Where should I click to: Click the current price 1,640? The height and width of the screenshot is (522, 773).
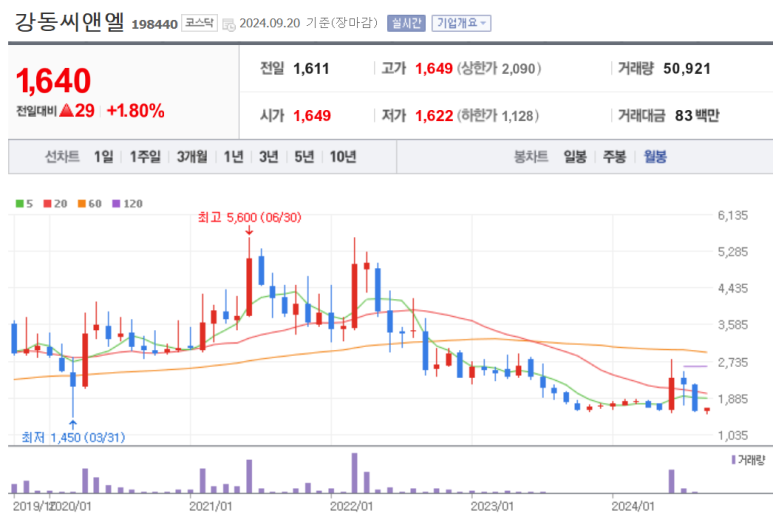point(53,81)
